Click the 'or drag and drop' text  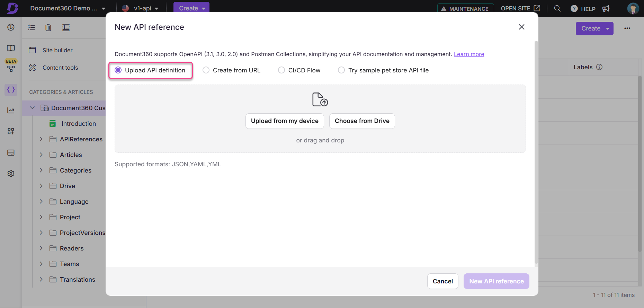click(320, 140)
